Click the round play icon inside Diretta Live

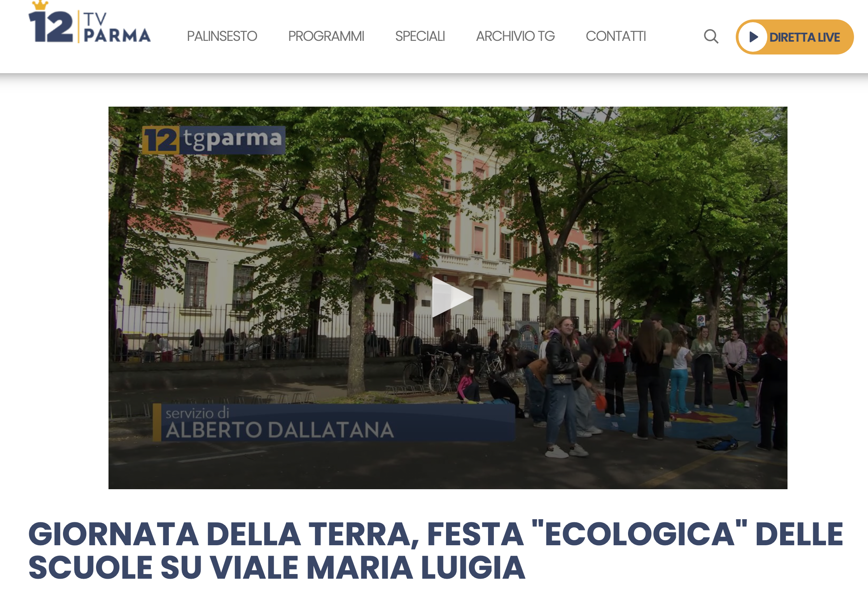(753, 37)
